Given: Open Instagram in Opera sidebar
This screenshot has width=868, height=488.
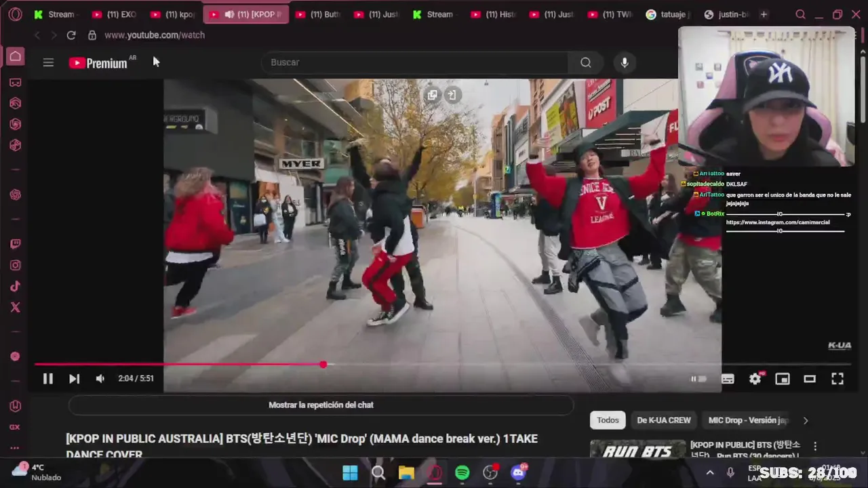Looking at the screenshot, I should click(15, 266).
